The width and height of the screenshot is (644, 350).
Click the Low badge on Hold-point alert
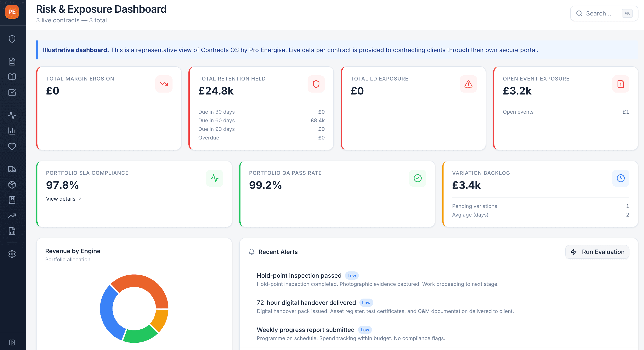pyautogui.click(x=351, y=276)
